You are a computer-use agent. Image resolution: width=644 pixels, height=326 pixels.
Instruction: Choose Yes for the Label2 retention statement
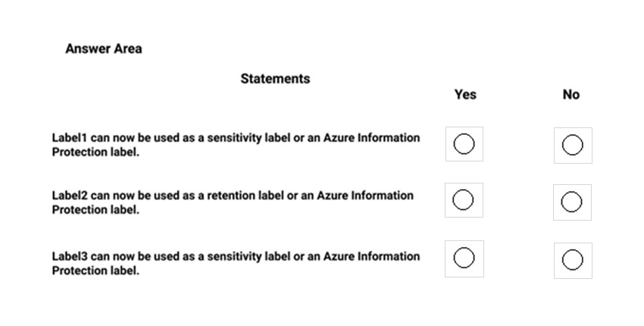(x=463, y=200)
